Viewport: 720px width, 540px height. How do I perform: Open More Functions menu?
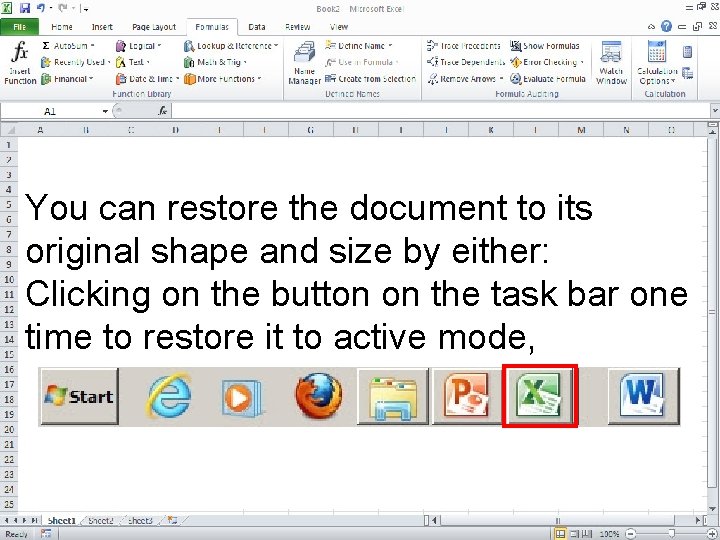coord(223,79)
